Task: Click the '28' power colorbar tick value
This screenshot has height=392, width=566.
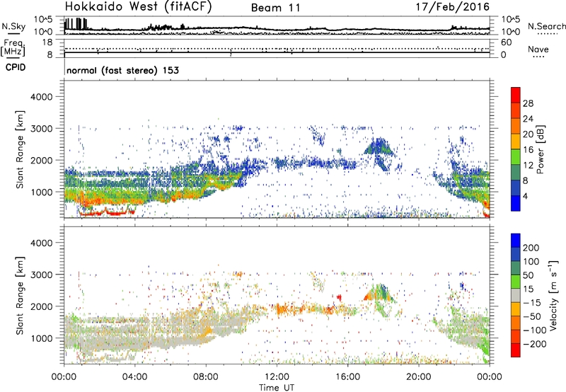Action: pyautogui.click(x=528, y=103)
